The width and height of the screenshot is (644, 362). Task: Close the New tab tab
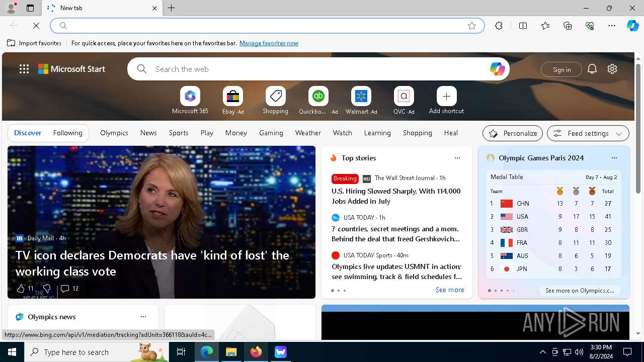click(x=154, y=8)
